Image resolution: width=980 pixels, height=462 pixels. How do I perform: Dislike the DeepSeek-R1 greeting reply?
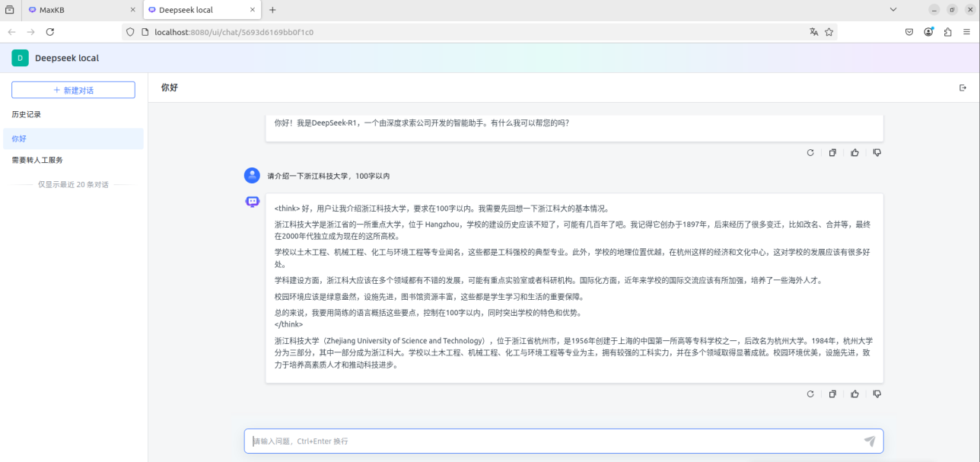[877, 153]
